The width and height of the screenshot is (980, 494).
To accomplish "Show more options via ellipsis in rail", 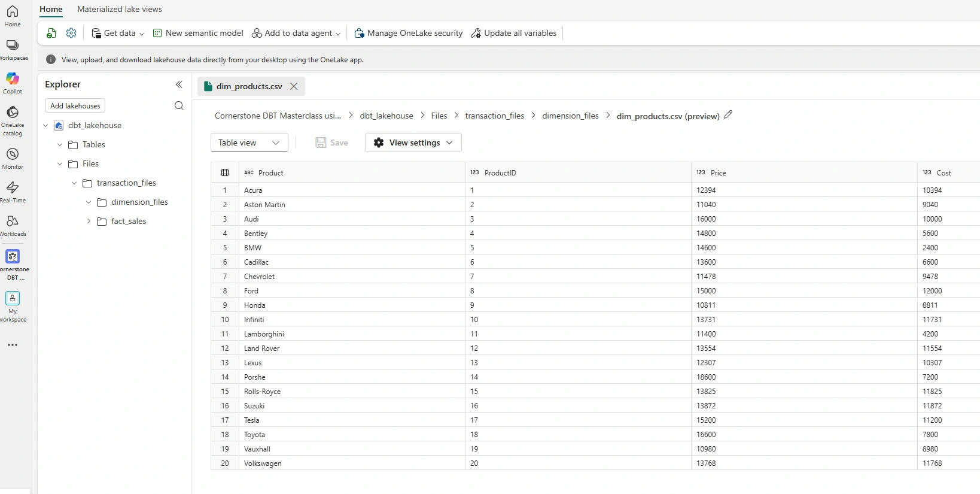I will [13, 345].
